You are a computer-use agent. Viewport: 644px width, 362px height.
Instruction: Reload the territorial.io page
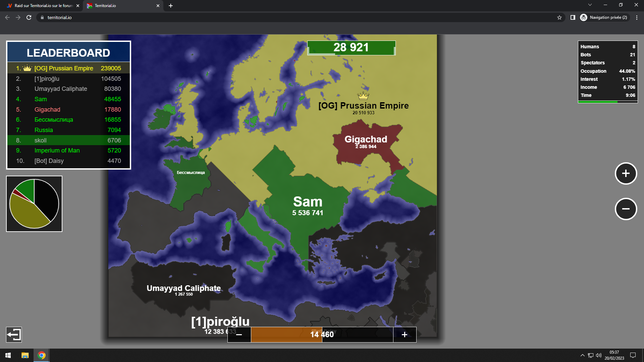[29, 17]
